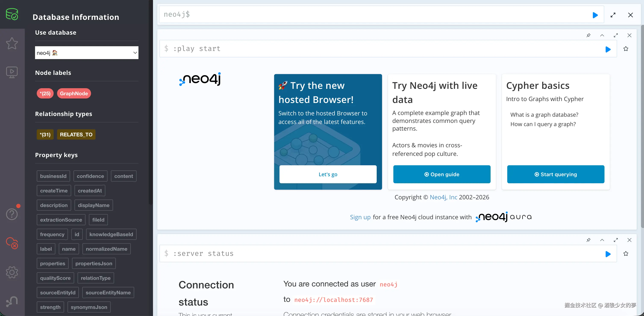Favorite the :play start command star
Screen dimensions: 644x316
click(626, 49)
